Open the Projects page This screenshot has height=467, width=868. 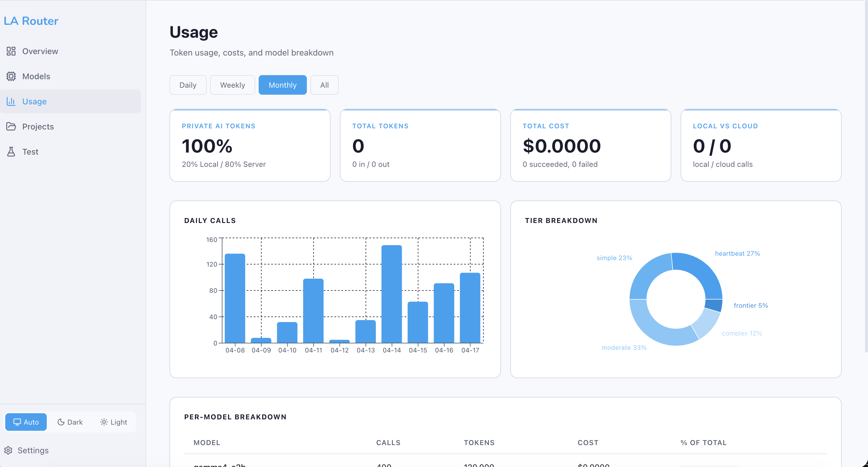click(x=70, y=126)
